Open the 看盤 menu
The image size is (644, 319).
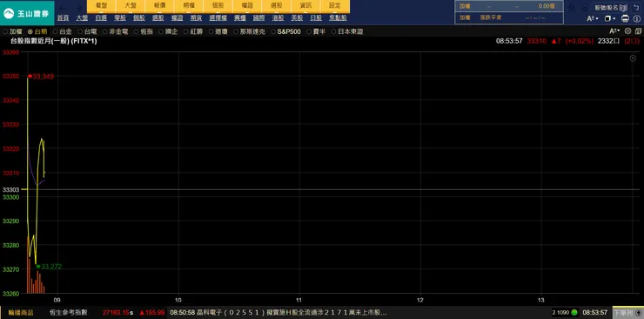[x=102, y=6]
